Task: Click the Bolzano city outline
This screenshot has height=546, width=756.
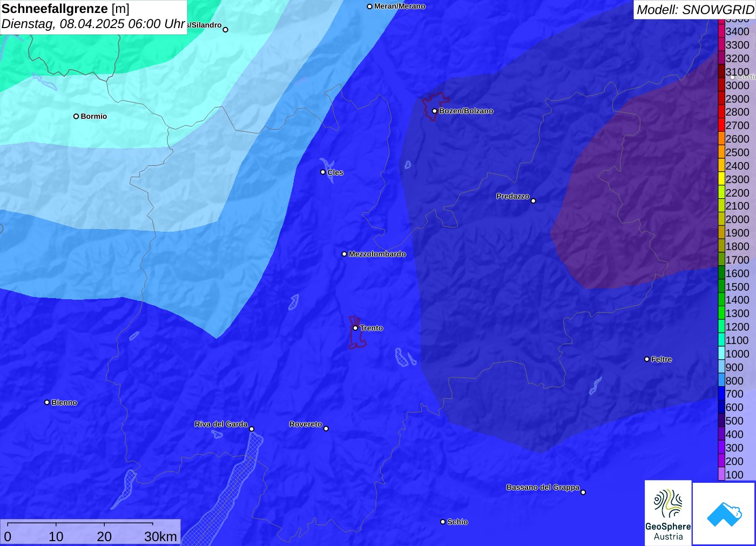Action: pos(435,106)
